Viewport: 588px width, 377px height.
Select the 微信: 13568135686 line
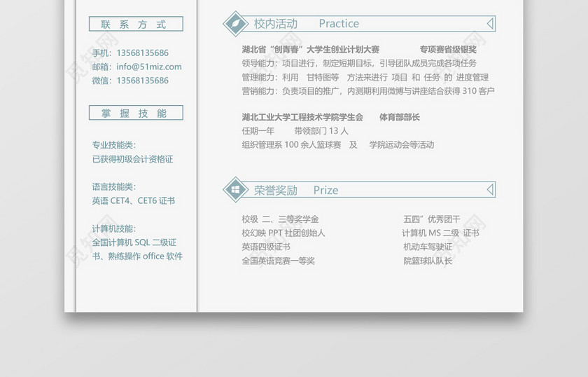point(130,81)
